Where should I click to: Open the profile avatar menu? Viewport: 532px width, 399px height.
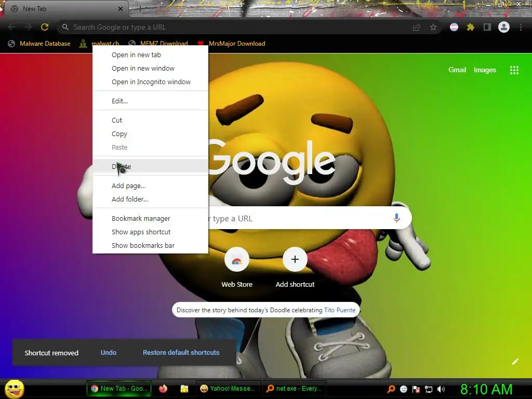[x=504, y=27]
